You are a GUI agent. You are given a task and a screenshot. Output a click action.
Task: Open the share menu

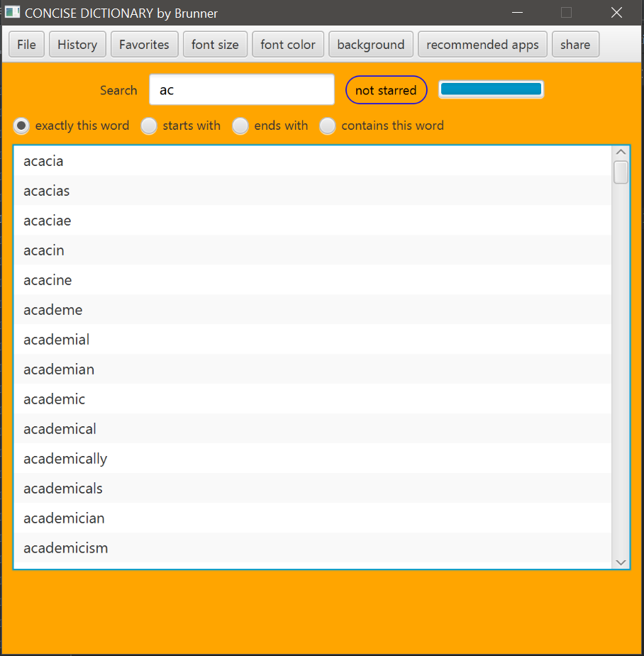pyautogui.click(x=575, y=45)
